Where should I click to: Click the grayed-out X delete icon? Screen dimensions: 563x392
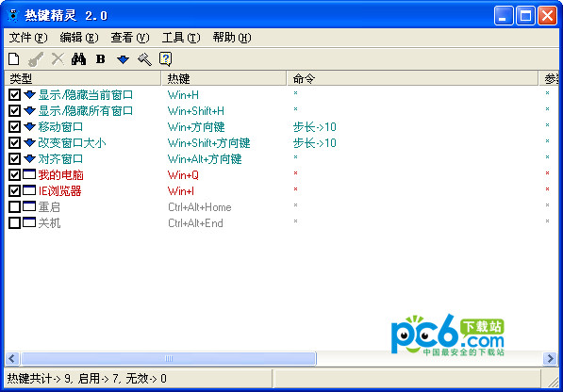58,58
